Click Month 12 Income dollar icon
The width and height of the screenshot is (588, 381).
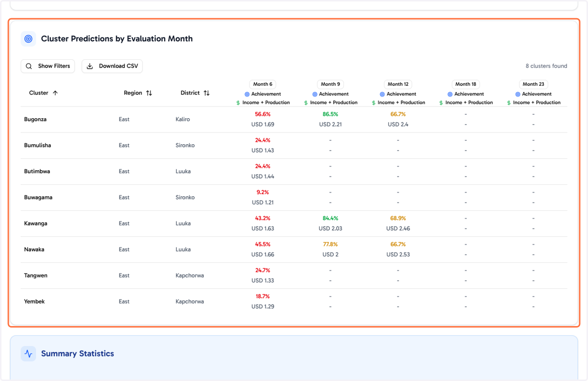[x=373, y=103]
